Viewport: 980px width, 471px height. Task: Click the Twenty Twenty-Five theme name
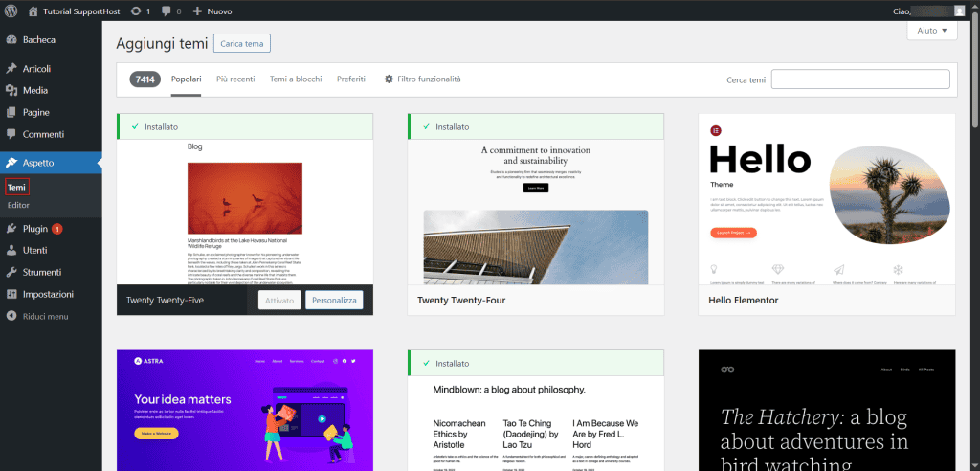coord(165,301)
